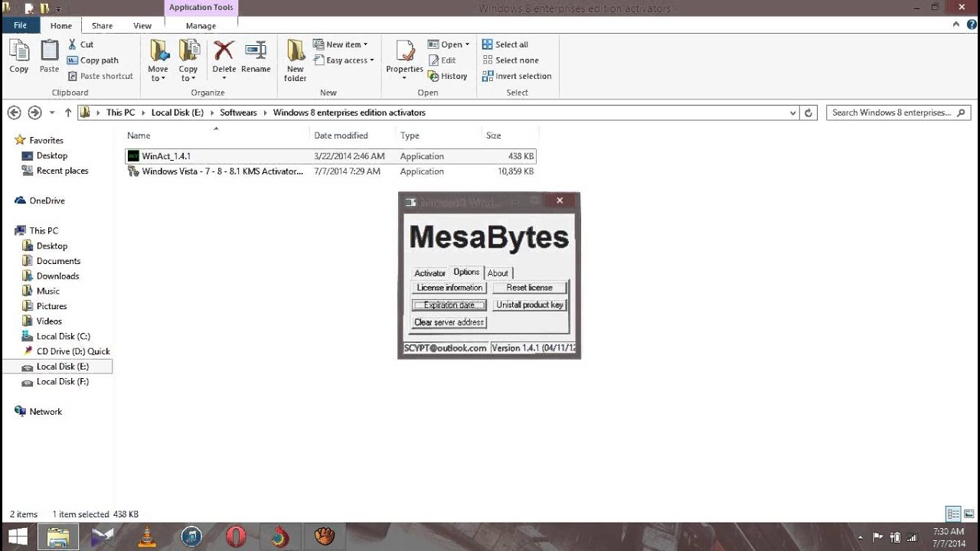Click the Up one level arrow

(x=68, y=112)
